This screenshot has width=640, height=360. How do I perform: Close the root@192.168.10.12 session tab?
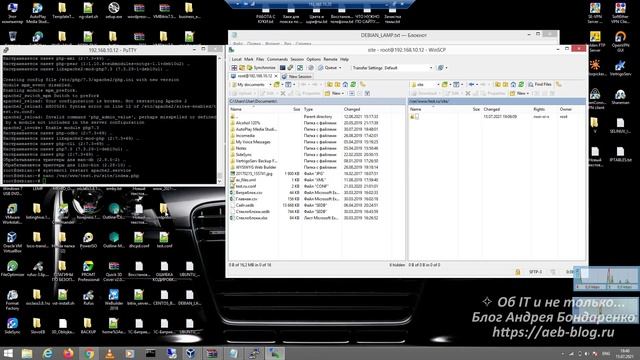pos(276,76)
